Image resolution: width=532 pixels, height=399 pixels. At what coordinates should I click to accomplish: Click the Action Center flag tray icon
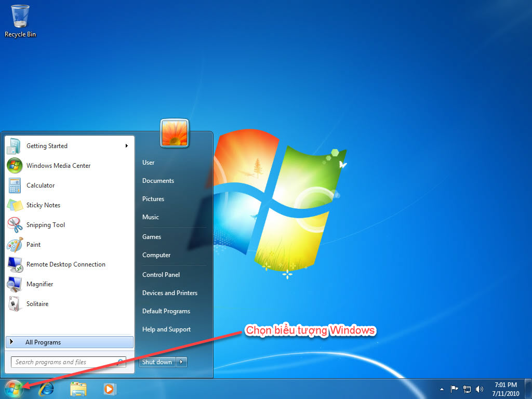point(454,389)
